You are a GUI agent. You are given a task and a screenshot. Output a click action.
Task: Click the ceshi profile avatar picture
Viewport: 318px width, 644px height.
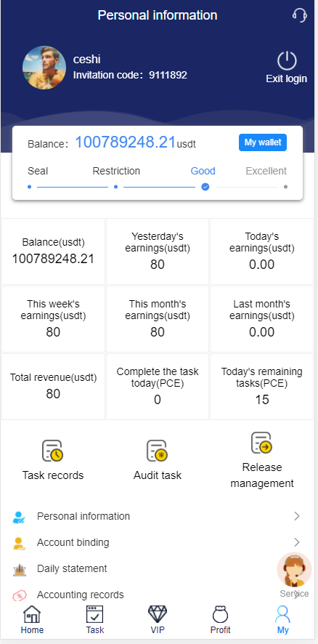[x=44, y=68]
